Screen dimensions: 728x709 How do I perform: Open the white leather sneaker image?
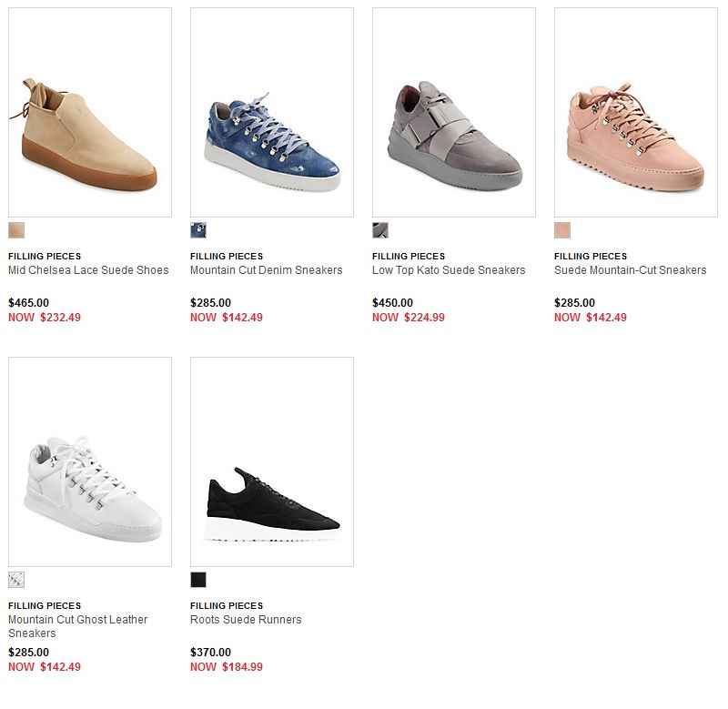click(x=90, y=462)
